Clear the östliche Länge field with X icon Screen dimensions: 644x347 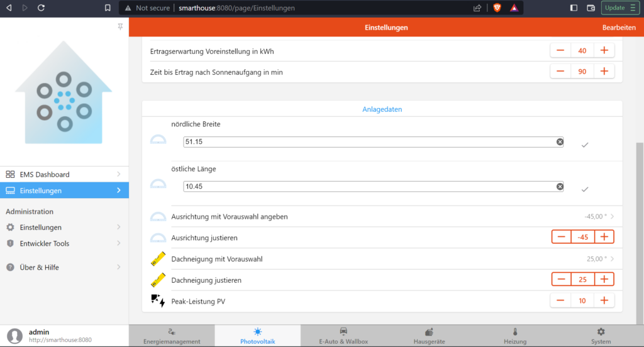click(x=560, y=187)
